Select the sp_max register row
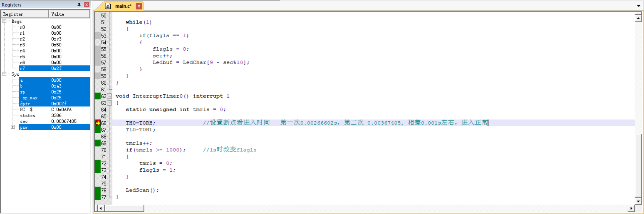The width and height of the screenshot is (644, 214). (54, 98)
